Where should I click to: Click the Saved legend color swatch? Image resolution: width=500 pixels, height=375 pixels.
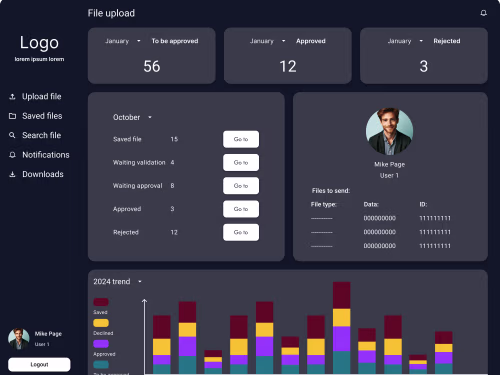point(101,302)
